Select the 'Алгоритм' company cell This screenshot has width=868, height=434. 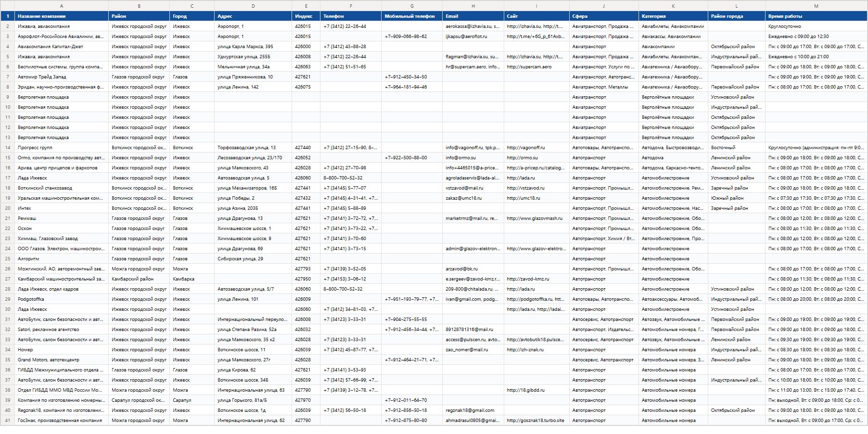point(62,259)
